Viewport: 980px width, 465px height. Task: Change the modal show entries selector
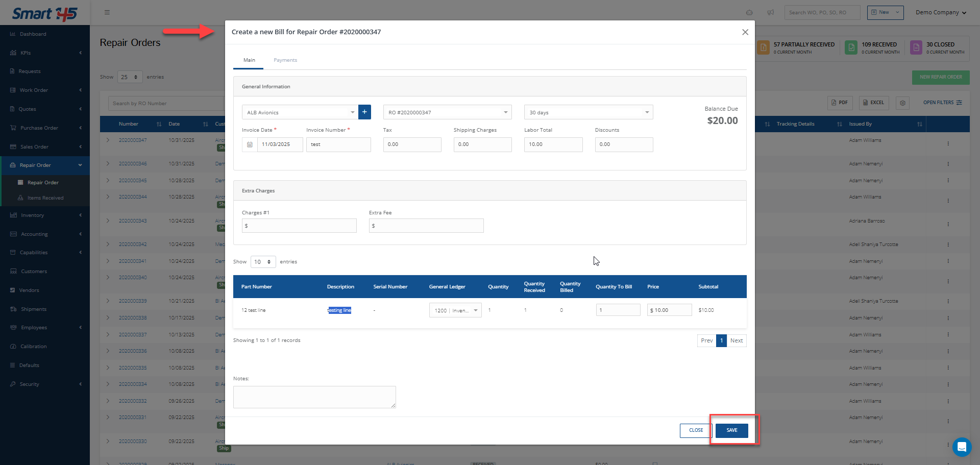(x=263, y=262)
